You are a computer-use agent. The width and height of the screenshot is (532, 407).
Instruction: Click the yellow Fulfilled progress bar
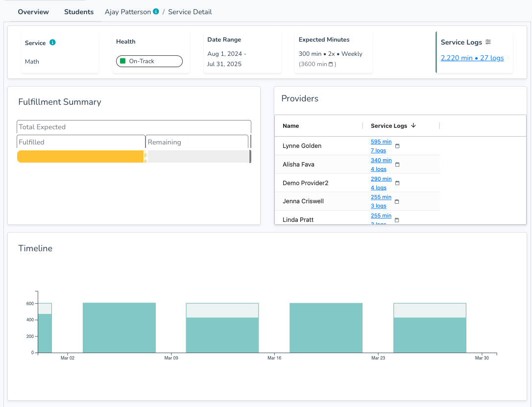(x=80, y=156)
